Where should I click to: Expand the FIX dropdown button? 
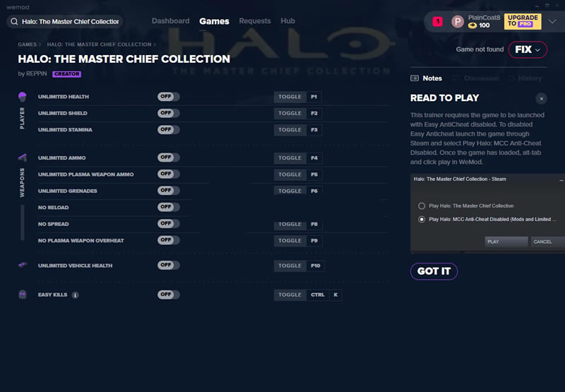pyautogui.click(x=528, y=50)
